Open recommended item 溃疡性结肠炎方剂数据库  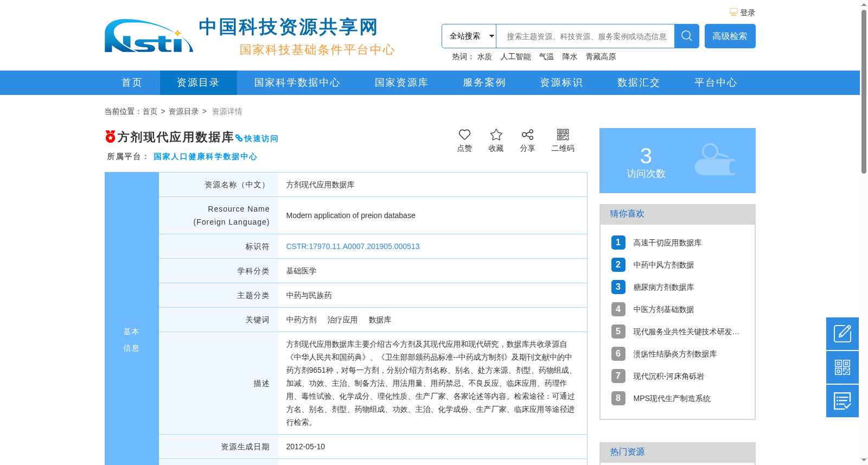[x=675, y=354]
